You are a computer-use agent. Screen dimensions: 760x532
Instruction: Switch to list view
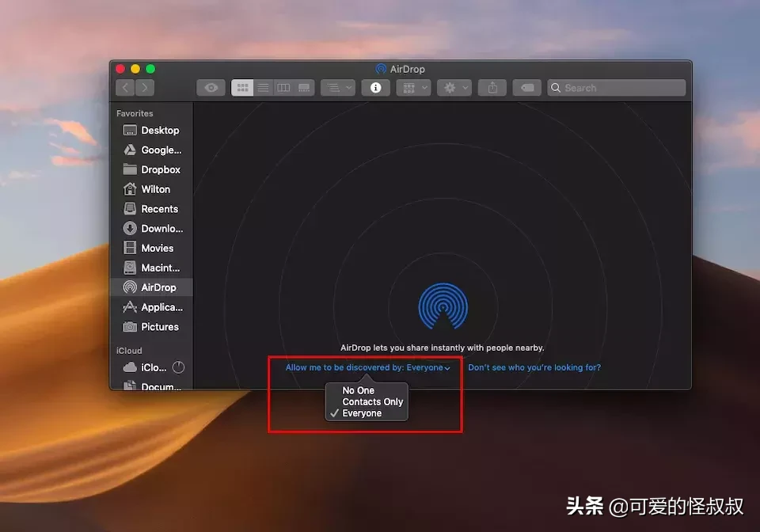[x=263, y=88]
